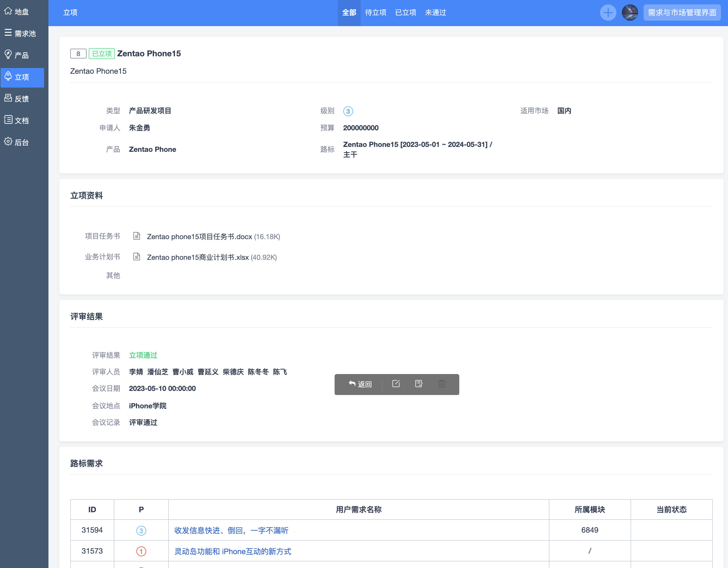Screen dimensions: 728x568
Task: Click the 返回 back button
Action: click(360, 384)
